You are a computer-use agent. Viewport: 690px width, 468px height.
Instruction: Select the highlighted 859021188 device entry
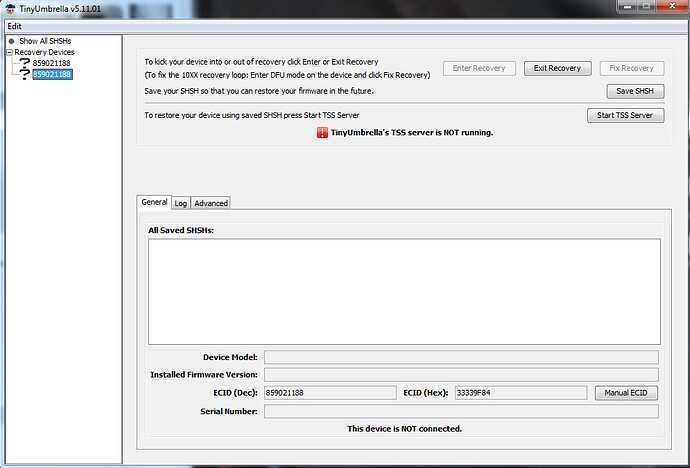(x=52, y=74)
